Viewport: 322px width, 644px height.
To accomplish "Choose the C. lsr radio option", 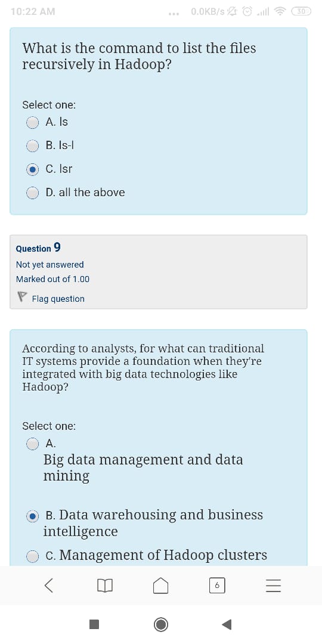I will (32, 169).
